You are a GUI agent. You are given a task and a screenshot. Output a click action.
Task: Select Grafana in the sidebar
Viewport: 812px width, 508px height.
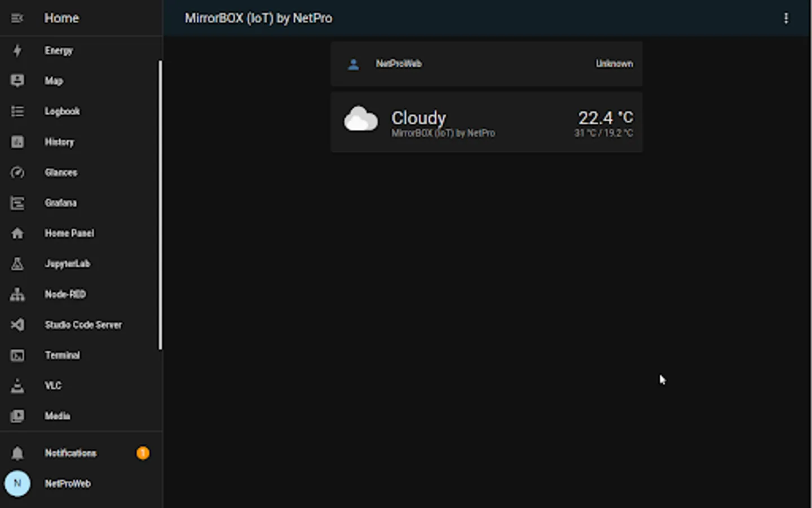(x=60, y=203)
